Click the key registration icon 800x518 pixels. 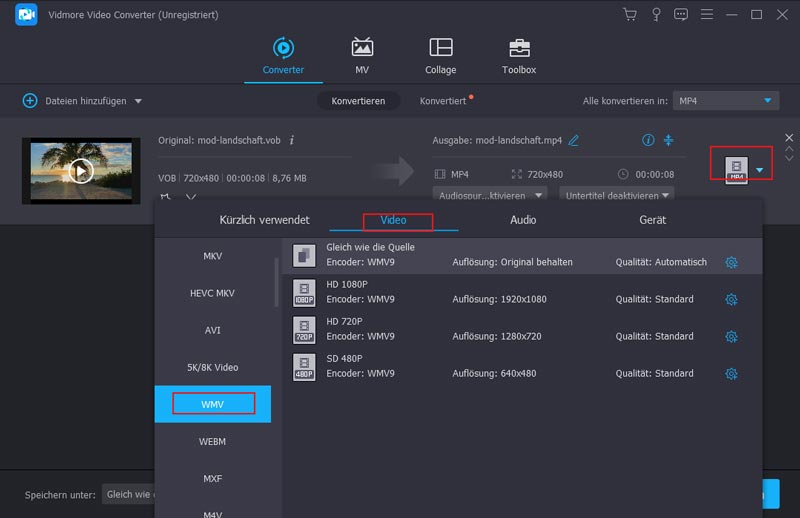(656, 15)
